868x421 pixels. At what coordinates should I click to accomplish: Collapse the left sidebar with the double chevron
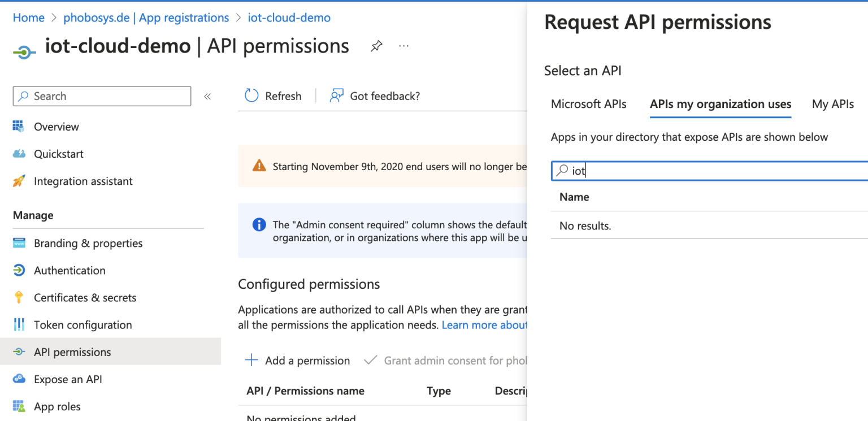click(207, 96)
